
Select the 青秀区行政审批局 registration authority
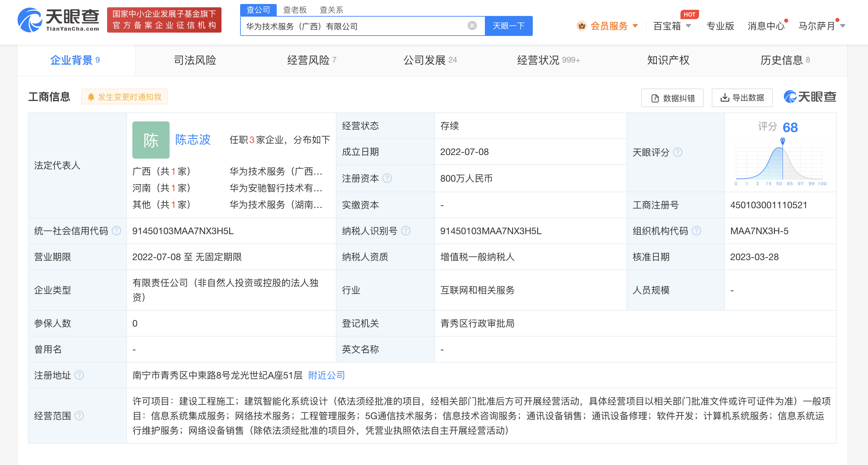[478, 324]
